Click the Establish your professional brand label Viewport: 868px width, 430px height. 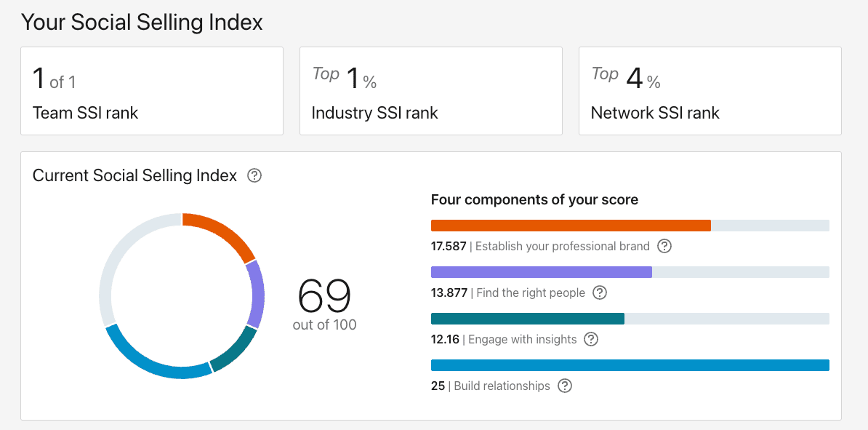[x=563, y=246]
